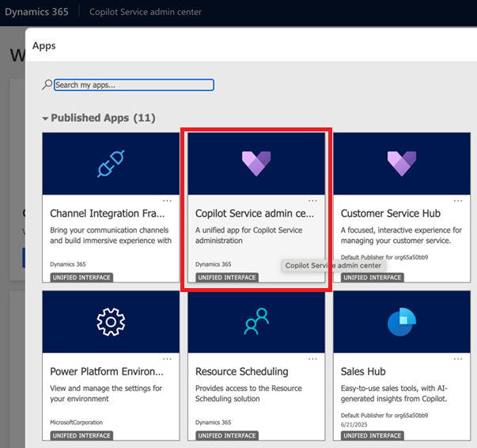This screenshot has width=477, height=448.
Task: Focus the Search my apps field
Action: click(134, 85)
